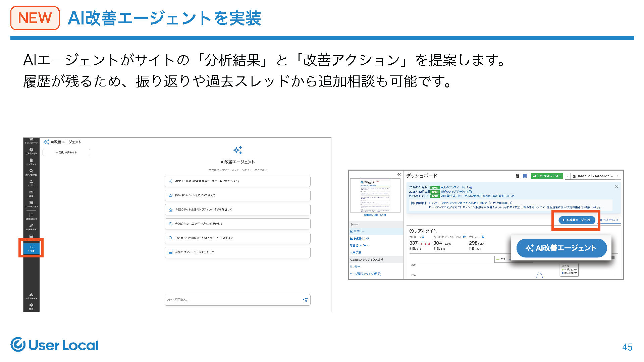Close the announcements banner with X
644x362 pixels.
tap(616, 187)
